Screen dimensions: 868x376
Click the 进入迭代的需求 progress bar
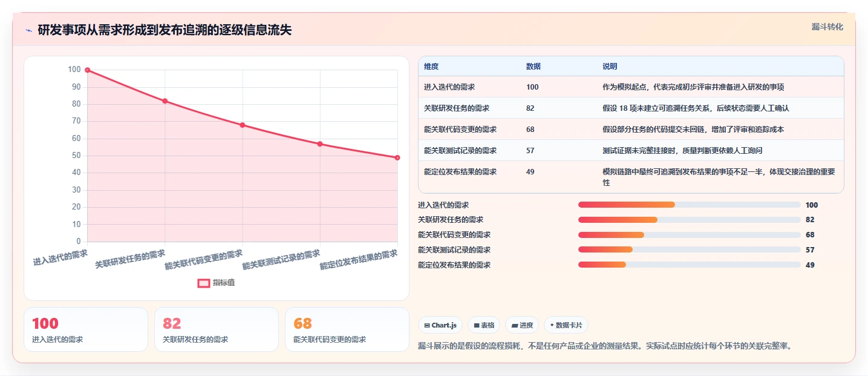[x=690, y=205]
